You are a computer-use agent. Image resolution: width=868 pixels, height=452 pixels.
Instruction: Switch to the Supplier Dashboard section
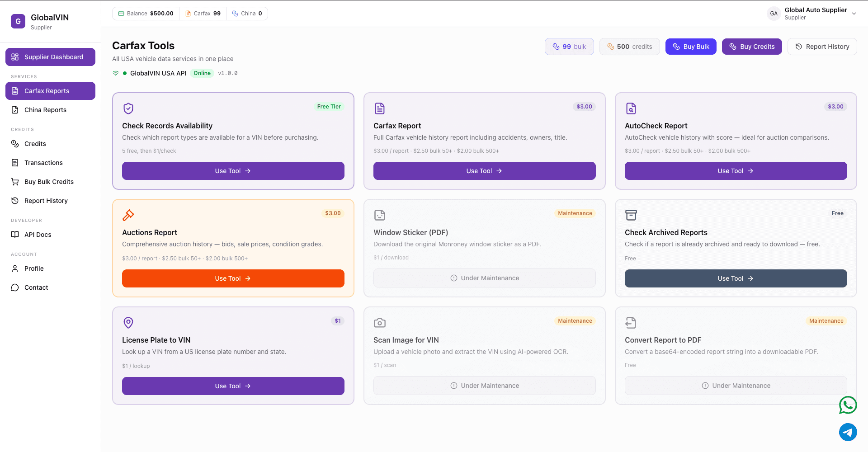click(x=50, y=56)
